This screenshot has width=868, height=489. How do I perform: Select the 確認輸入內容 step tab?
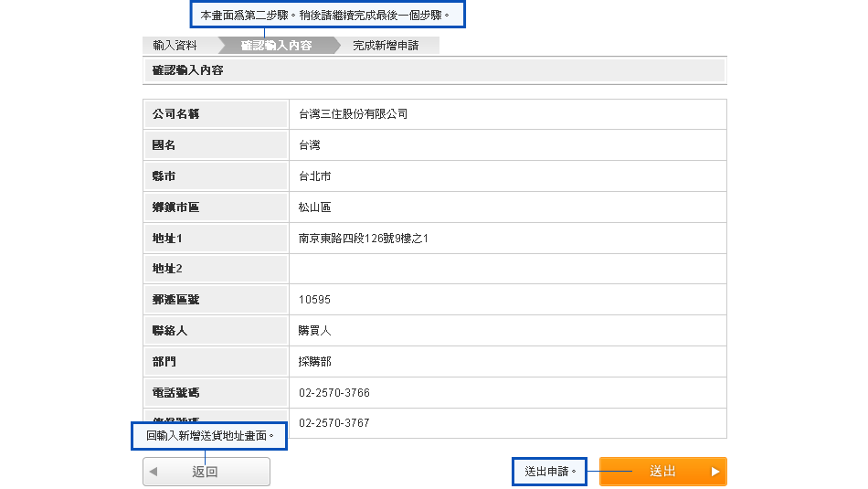click(x=277, y=46)
